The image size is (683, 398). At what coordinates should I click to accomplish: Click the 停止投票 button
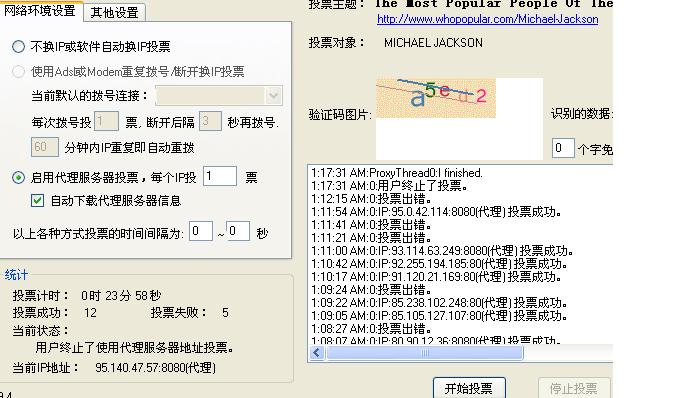[574, 388]
